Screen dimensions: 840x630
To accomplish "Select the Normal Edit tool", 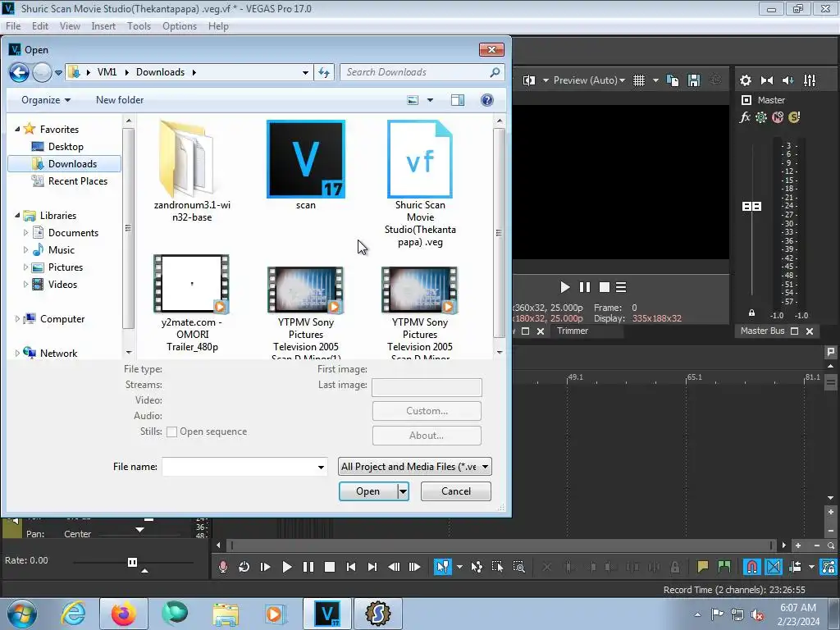I will [442, 567].
